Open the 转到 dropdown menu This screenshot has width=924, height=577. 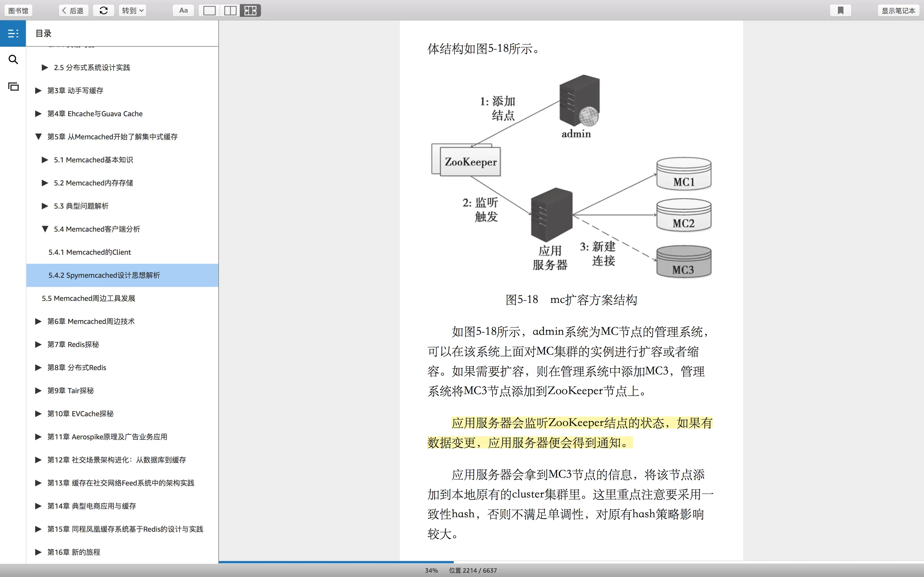coord(133,11)
